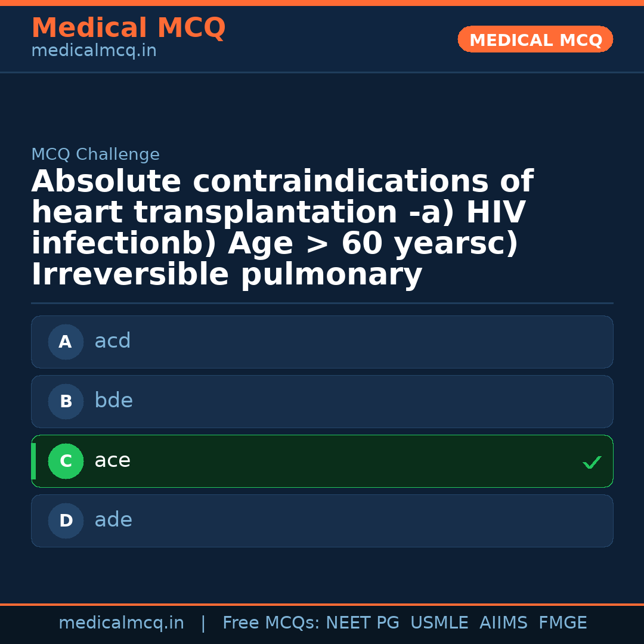Click the green C circle icon
This screenshot has width=644, height=644.
point(66,461)
